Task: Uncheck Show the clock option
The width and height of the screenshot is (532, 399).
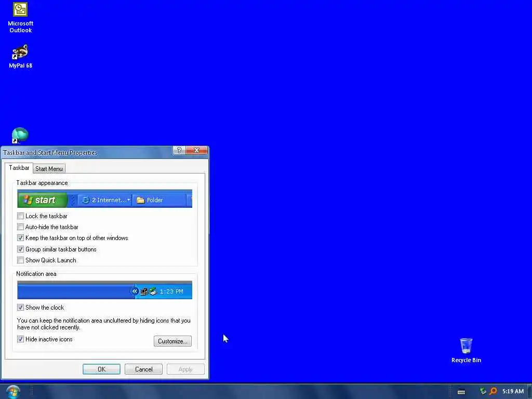Action: point(20,308)
